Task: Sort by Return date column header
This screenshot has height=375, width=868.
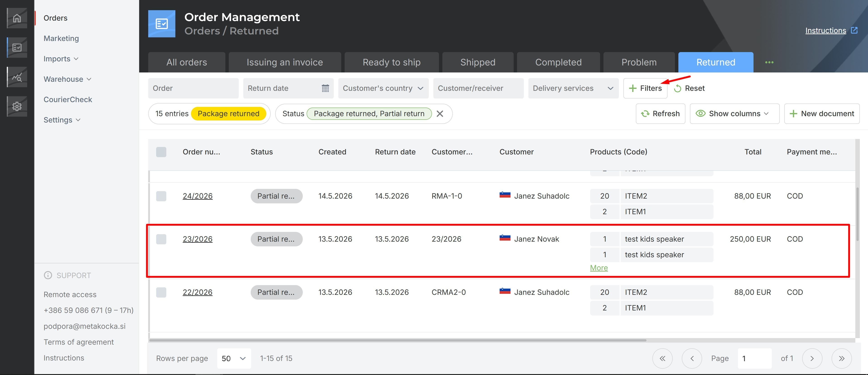Action: click(x=395, y=152)
